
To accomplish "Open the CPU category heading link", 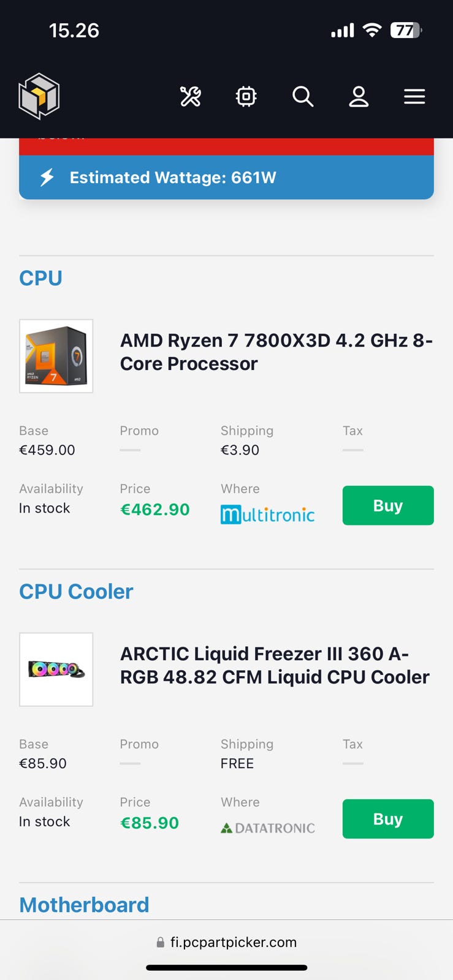I will click(x=40, y=278).
